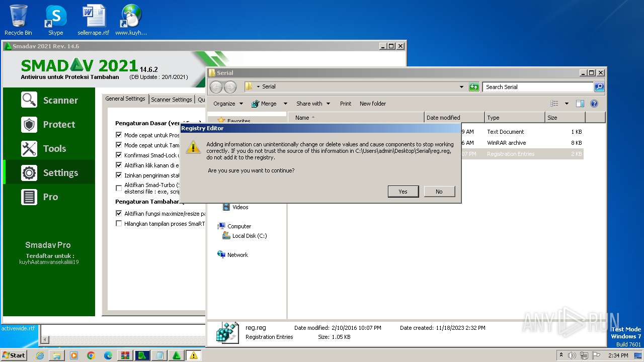Confirm registry import with Yes
Viewport: 644px width, 362px height.
pos(403,192)
